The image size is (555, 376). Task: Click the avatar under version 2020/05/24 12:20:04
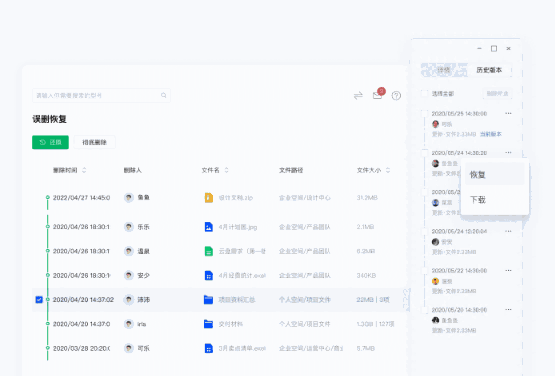coord(435,242)
